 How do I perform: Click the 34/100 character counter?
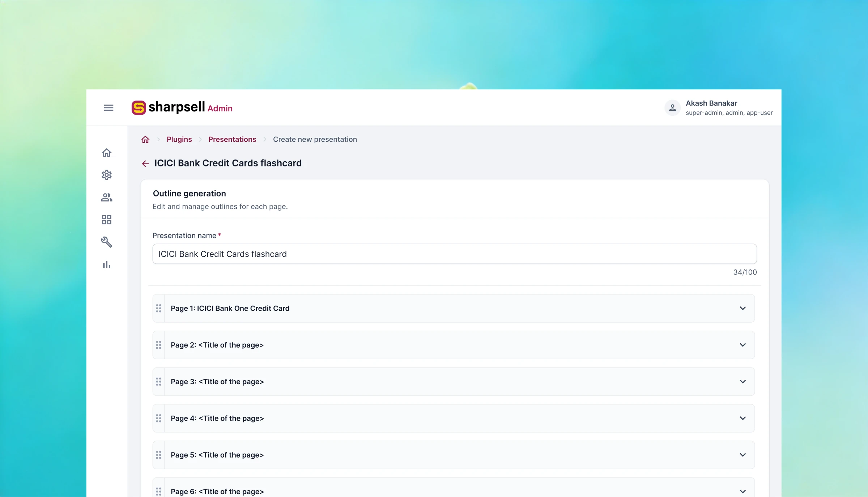(745, 272)
